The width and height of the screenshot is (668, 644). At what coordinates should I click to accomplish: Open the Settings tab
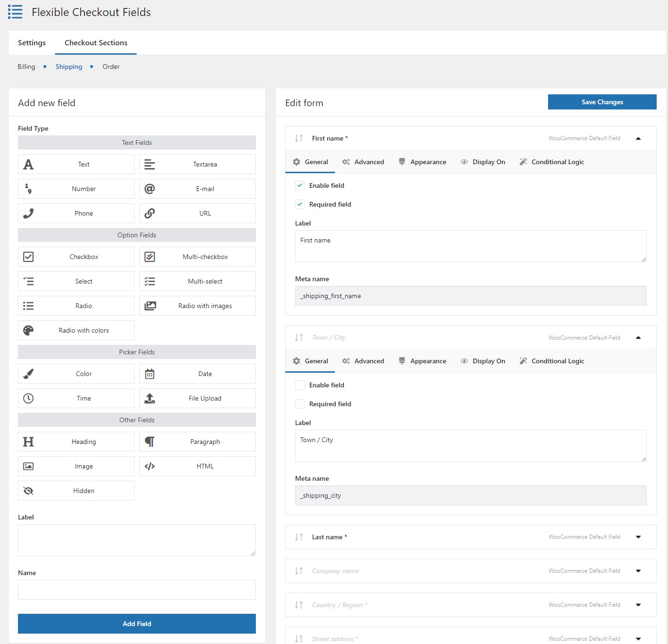pyautogui.click(x=32, y=42)
